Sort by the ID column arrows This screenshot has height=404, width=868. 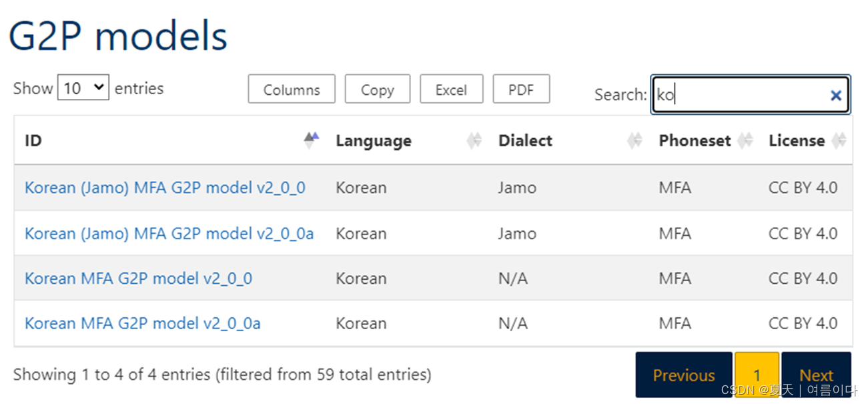pos(311,140)
